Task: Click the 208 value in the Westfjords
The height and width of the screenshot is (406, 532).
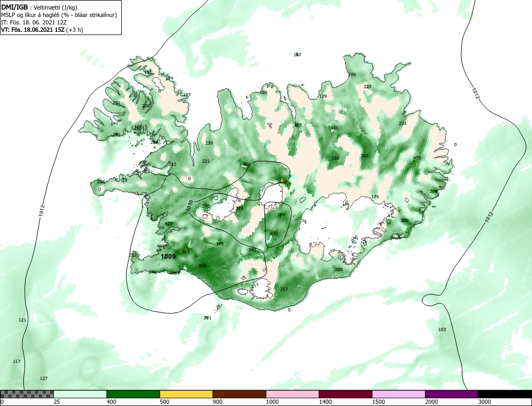Action: [146, 106]
